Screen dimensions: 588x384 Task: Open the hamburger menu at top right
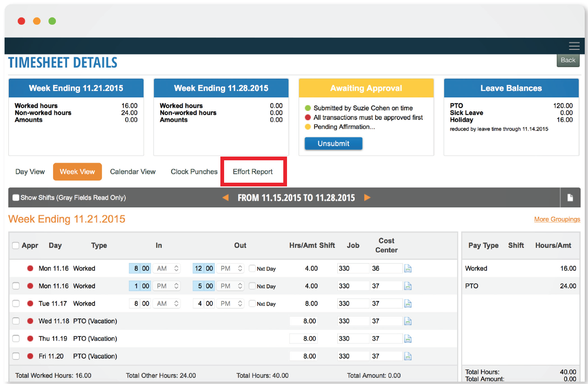574,46
